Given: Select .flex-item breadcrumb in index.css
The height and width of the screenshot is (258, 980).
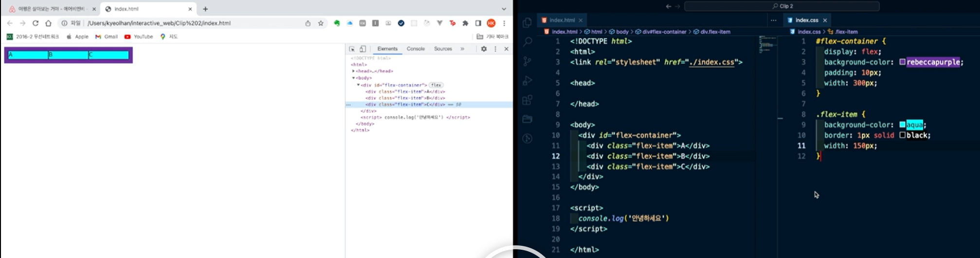Looking at the screenshot, I should click(x=843, y=32).
